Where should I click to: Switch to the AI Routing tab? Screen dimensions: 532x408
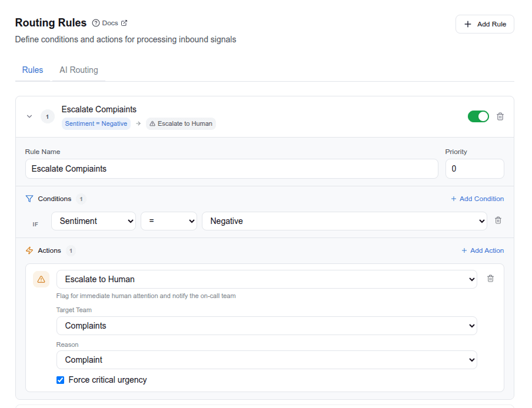[x=78, y=70]
